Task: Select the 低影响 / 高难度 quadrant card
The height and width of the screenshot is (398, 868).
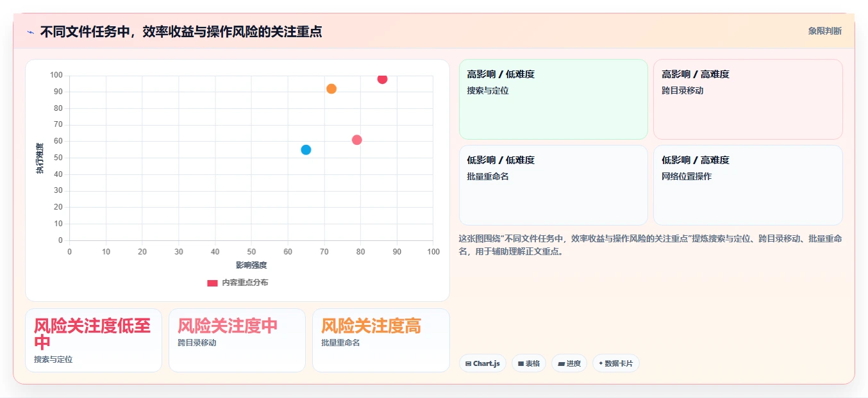Action: click(747, 185)
